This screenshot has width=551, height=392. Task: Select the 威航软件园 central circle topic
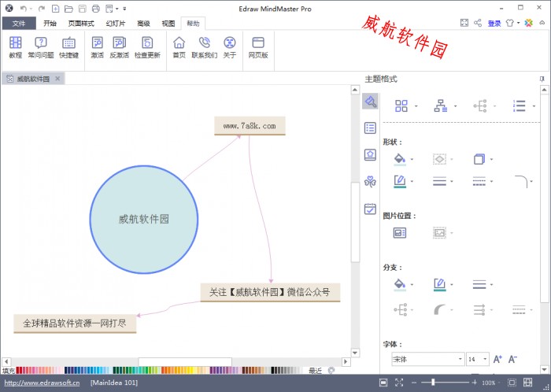click(143, 219)
